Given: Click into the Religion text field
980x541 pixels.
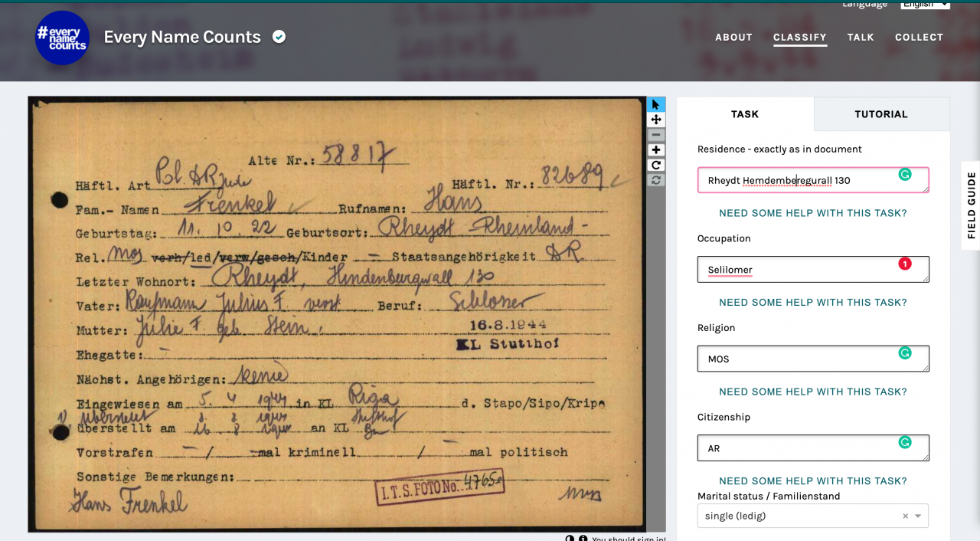Looking at the screenshot, I should click(813, 359).
